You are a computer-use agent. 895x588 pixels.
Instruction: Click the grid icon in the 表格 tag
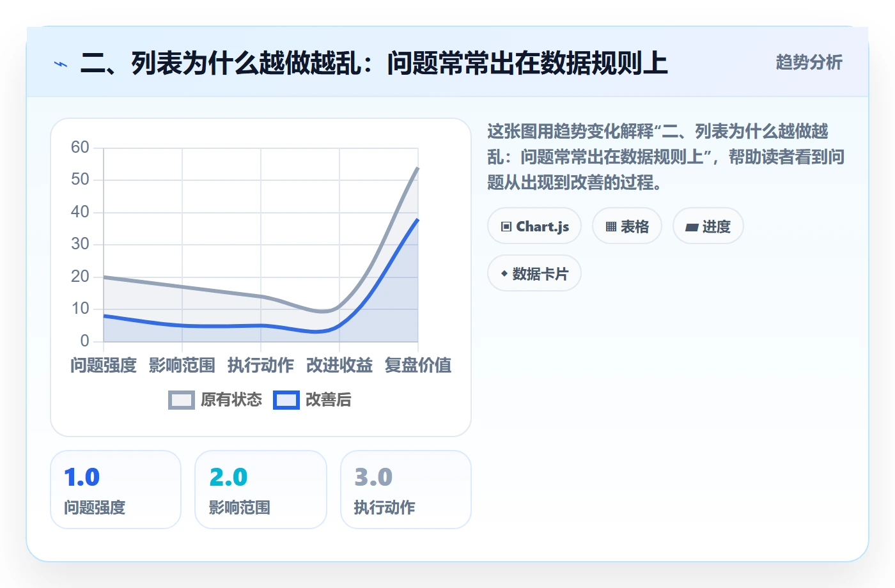(611, 227)
